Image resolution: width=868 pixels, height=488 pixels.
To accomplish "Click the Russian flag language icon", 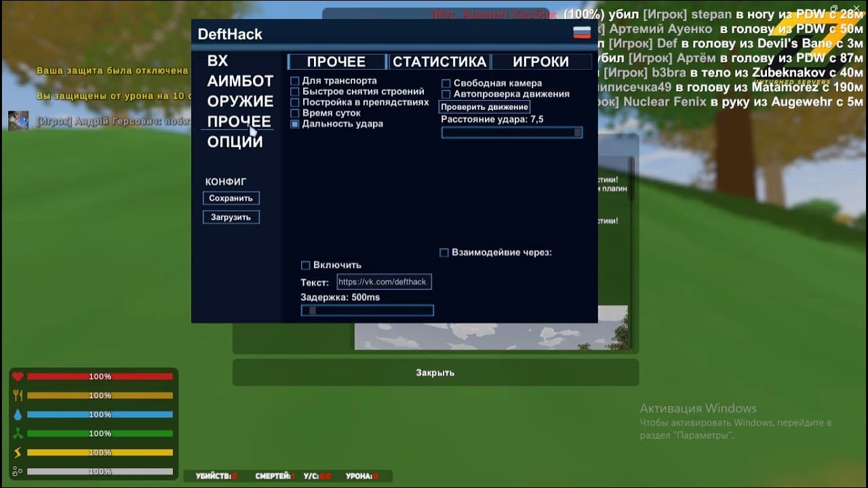I will 582,33.
